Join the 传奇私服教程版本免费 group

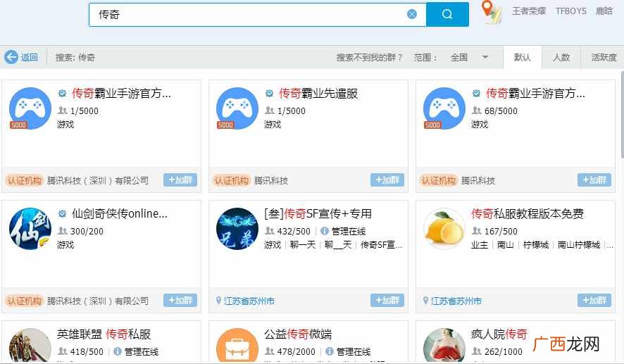click(x=594, y=301)
